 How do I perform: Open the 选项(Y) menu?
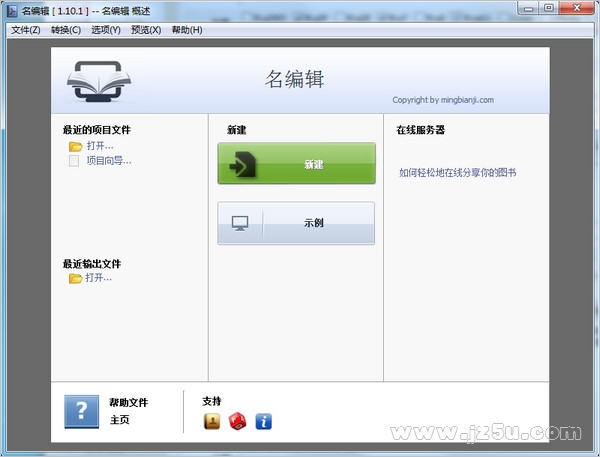106,30
